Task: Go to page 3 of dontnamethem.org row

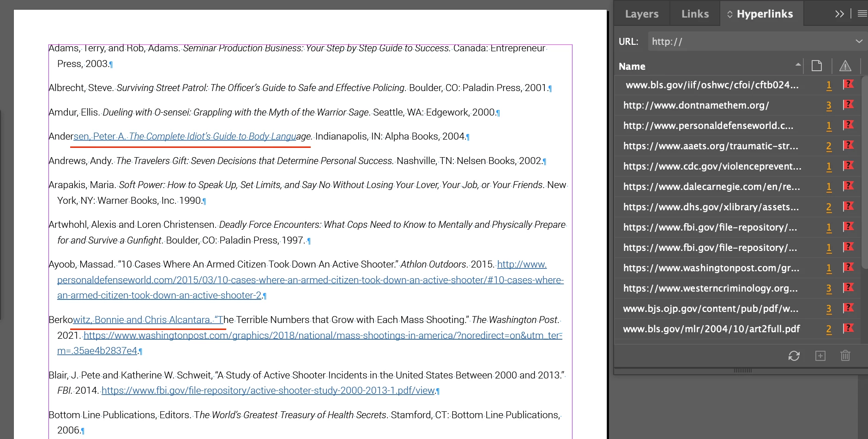Action: click(x=829, y=106)
